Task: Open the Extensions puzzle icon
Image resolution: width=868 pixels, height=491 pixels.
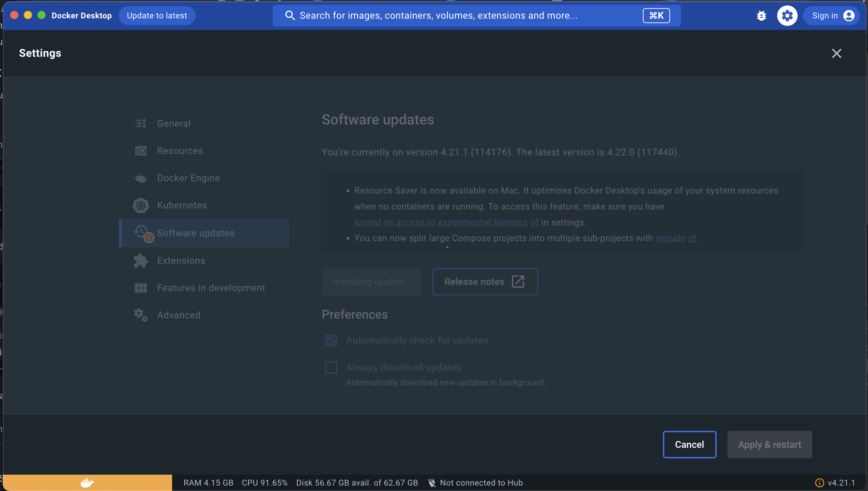Action: 140,260
